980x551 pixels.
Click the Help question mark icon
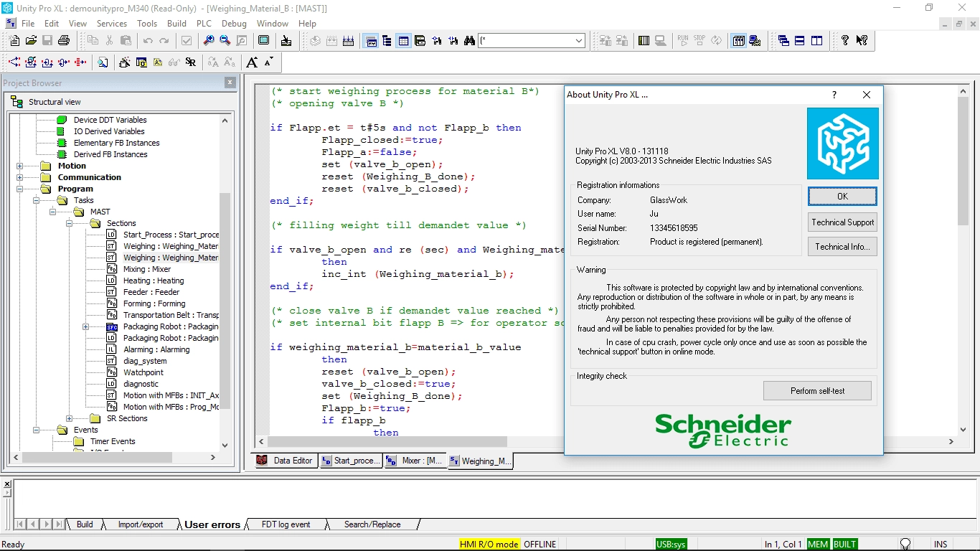coord(845,41)
